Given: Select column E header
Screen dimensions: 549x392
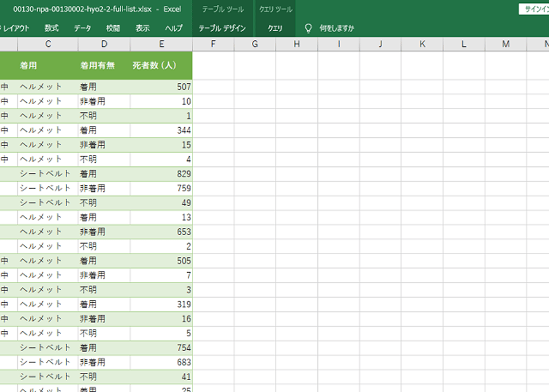Looking at the screenshot, I should point(162,44).
